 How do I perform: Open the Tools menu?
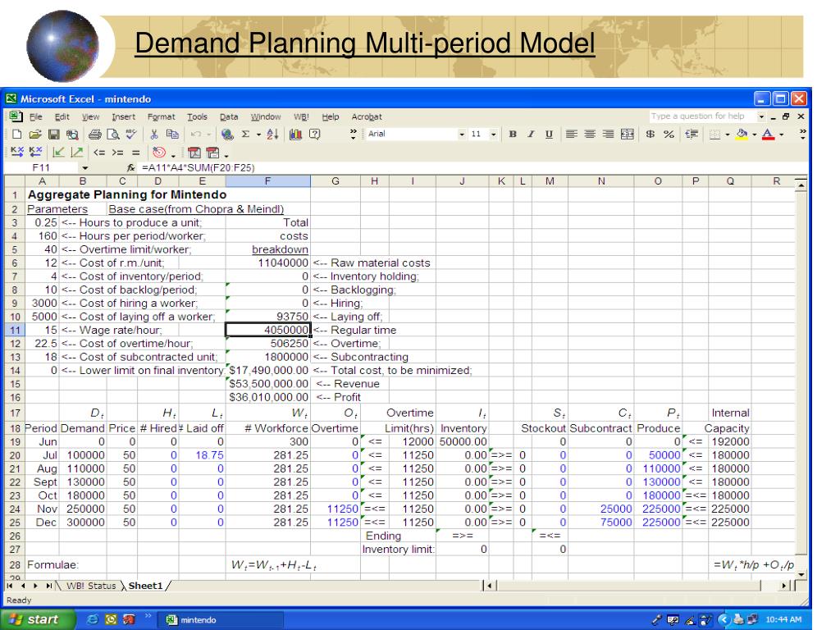tap(197, 116)
